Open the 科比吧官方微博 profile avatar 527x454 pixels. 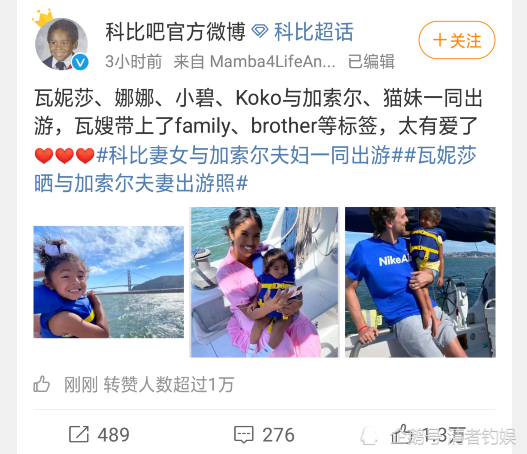pos(61,44)
